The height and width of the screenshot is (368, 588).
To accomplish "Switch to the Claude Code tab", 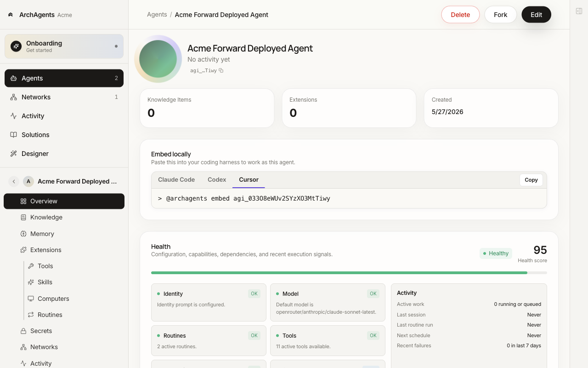I will [176, 180].
